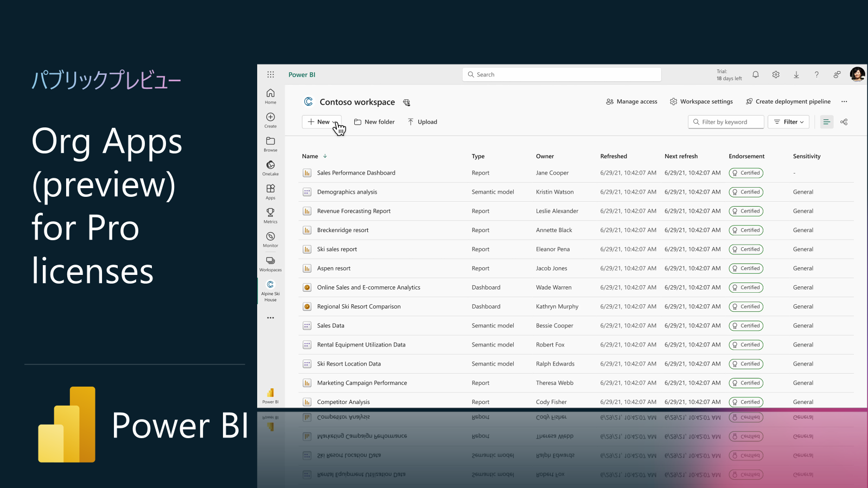868x488 pixels.
Task: Open Monitor in the sidebar
Action: [271, 240]
